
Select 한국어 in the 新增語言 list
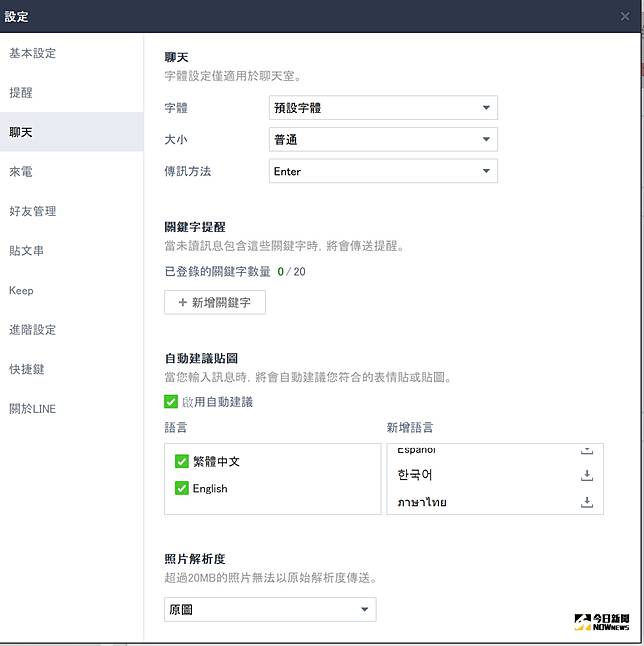415,475
